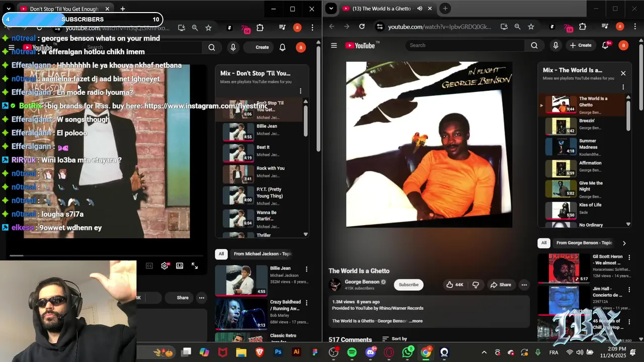Open George Benson channel name link
Image resolution: width=644 pixels, height=362 pixels.
pyautogui.click(x=362, y=282)
